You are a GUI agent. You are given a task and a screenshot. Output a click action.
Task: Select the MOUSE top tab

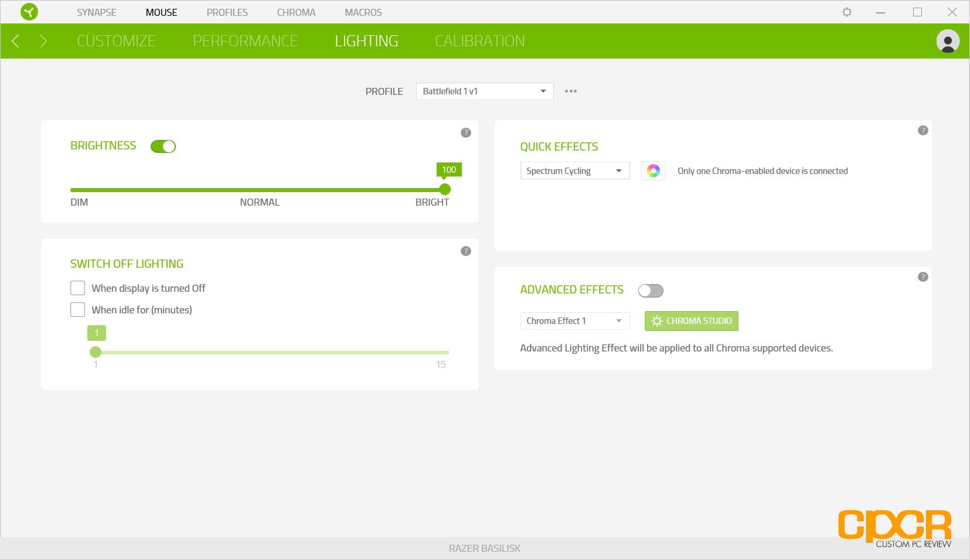(162, 12)
